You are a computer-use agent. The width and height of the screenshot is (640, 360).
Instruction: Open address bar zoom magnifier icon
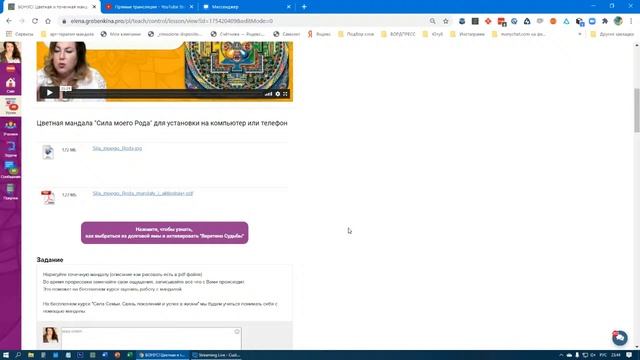[432, 21]
